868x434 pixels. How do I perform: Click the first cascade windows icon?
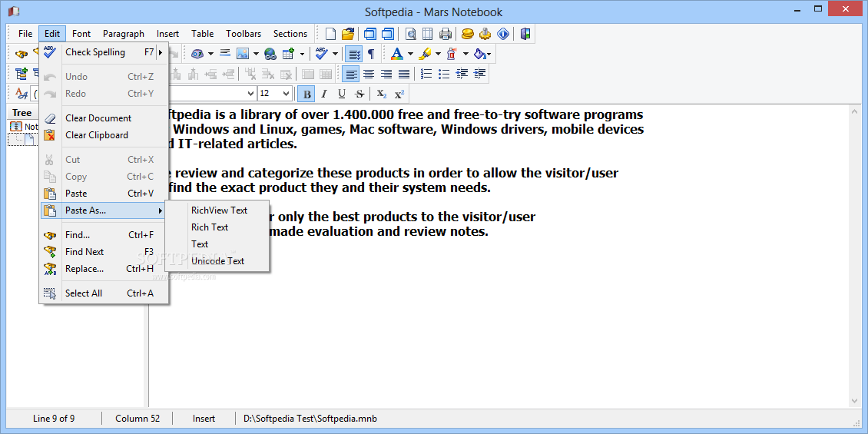click(370, 34)
